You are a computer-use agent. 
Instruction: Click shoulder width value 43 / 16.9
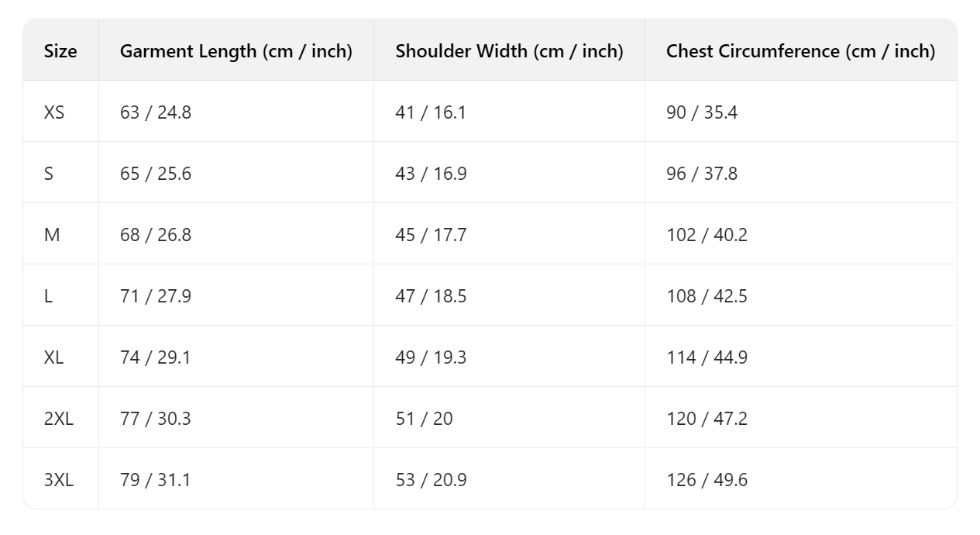pos(431,174)
